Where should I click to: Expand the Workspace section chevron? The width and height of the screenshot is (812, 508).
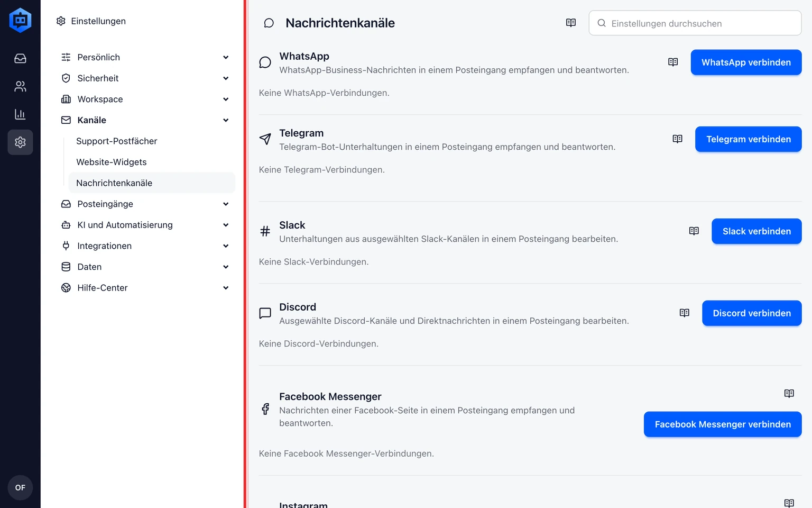coord(226,99)
